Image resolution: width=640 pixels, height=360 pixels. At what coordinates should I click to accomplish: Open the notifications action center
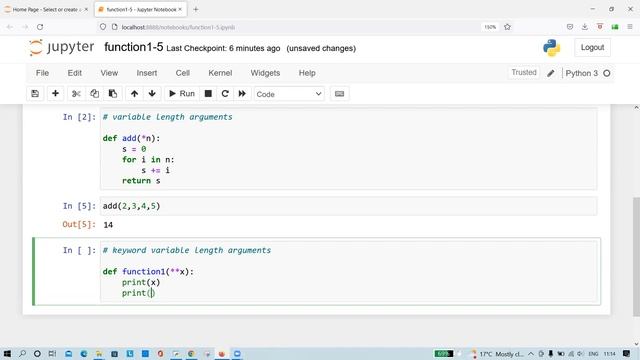coord(627,353)
